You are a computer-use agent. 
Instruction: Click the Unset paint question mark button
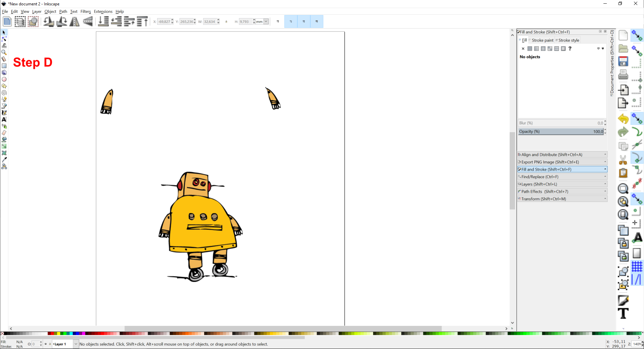pyautogui.click(x=570, y=49)
